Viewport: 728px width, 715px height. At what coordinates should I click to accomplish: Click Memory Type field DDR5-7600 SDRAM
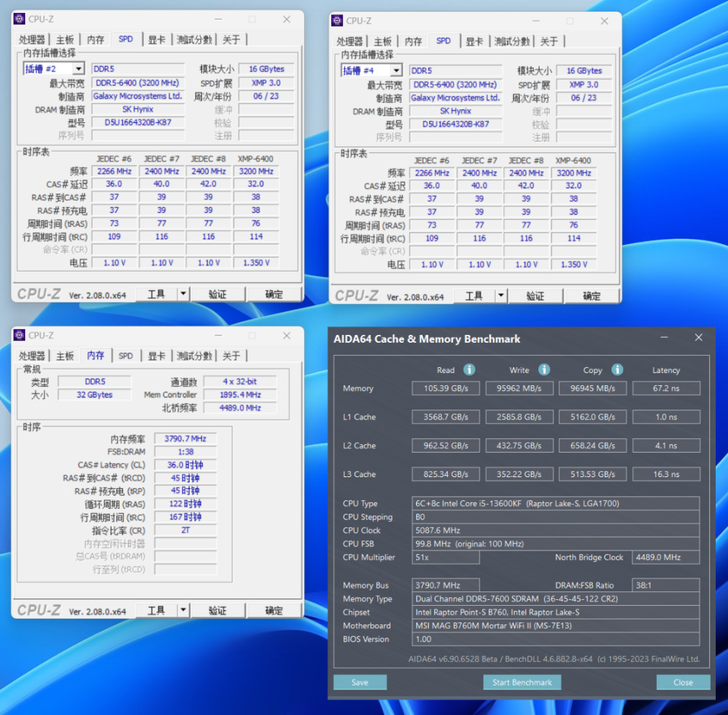click(x=556, y=599)
